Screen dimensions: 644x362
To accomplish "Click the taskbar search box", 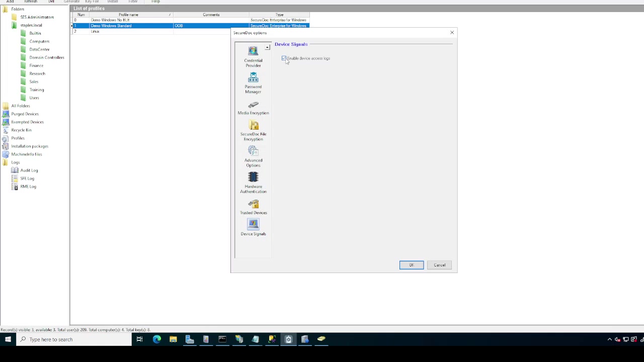I will (x=74, y=339).
